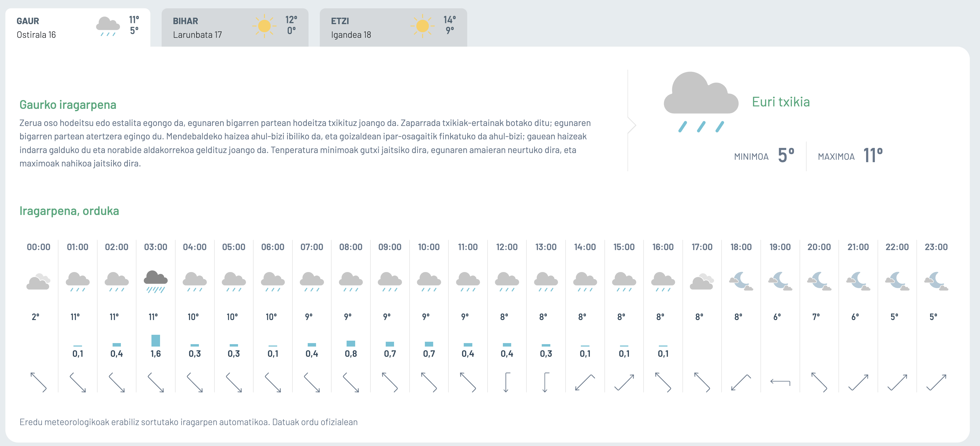Click the light rain icon at 08:00
980x446 pixels.
click(351, 282)
